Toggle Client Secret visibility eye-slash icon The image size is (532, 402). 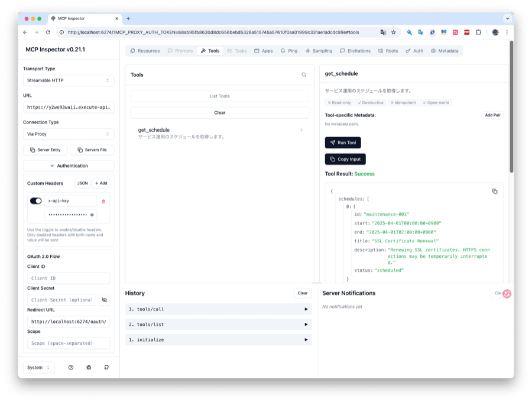point(105,300)
